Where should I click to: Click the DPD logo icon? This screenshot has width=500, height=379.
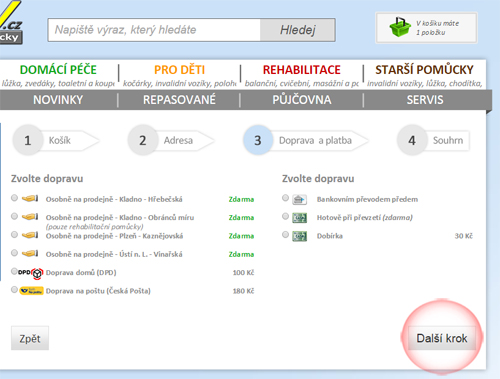(x=30, y=273)
